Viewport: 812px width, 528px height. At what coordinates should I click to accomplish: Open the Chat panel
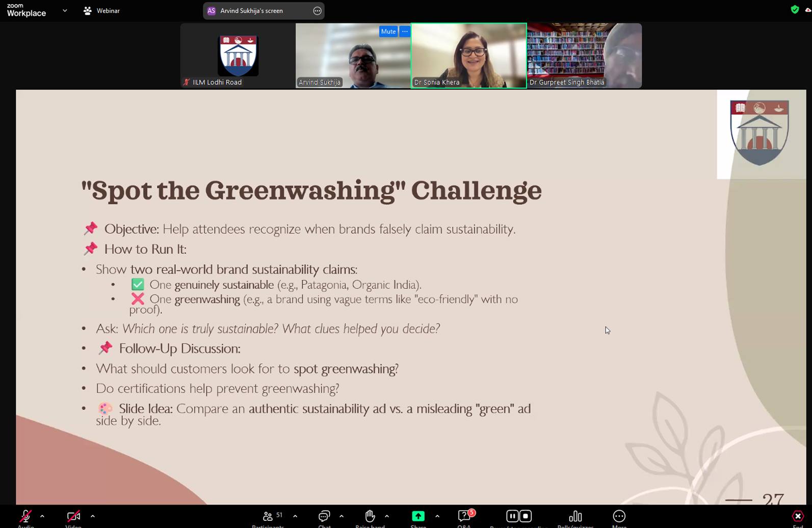coord(324,516)
